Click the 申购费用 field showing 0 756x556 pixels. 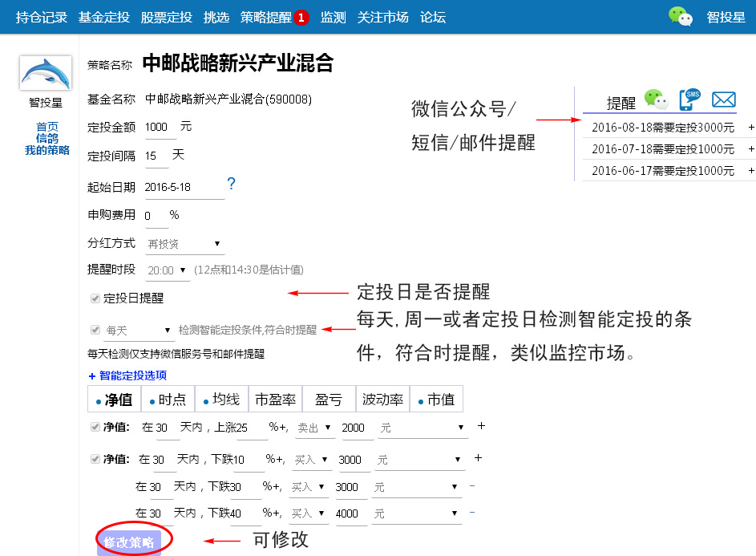click(156, 217)
